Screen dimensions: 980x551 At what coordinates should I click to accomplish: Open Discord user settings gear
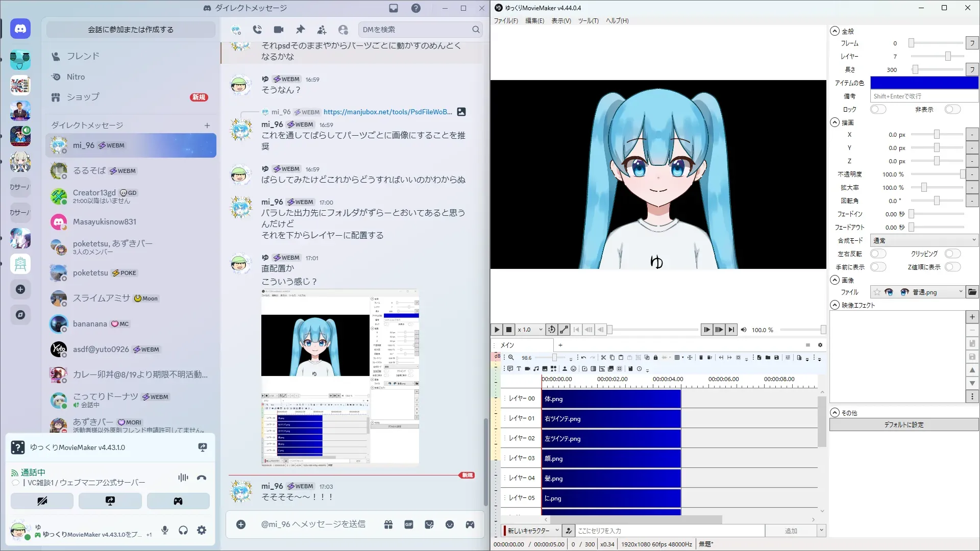click(202, 530)
